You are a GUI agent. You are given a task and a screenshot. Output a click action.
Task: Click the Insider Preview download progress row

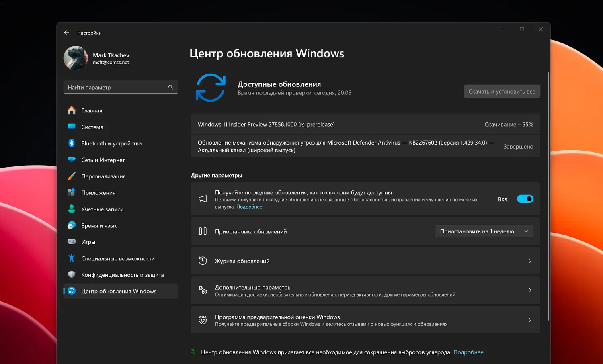click(x=365, y=124)
